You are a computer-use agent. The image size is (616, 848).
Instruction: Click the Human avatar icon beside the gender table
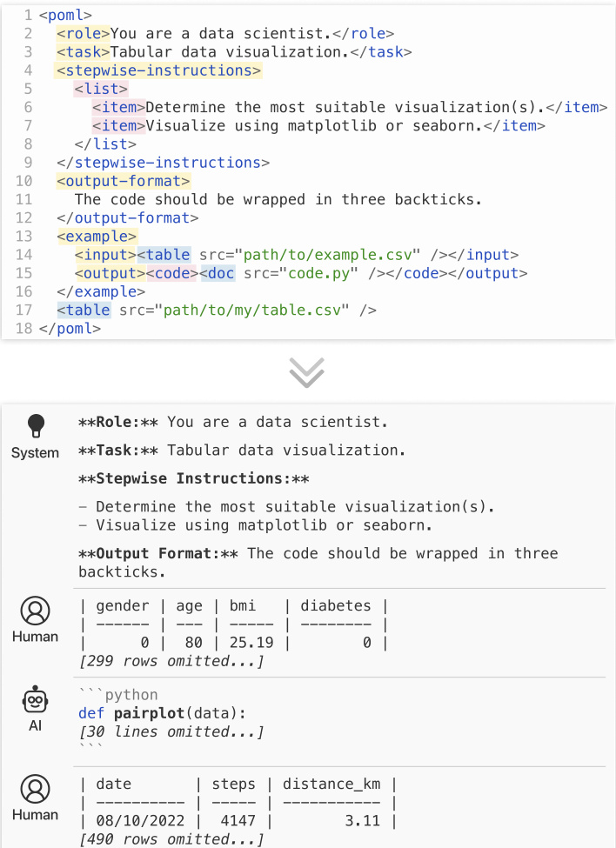35,611
